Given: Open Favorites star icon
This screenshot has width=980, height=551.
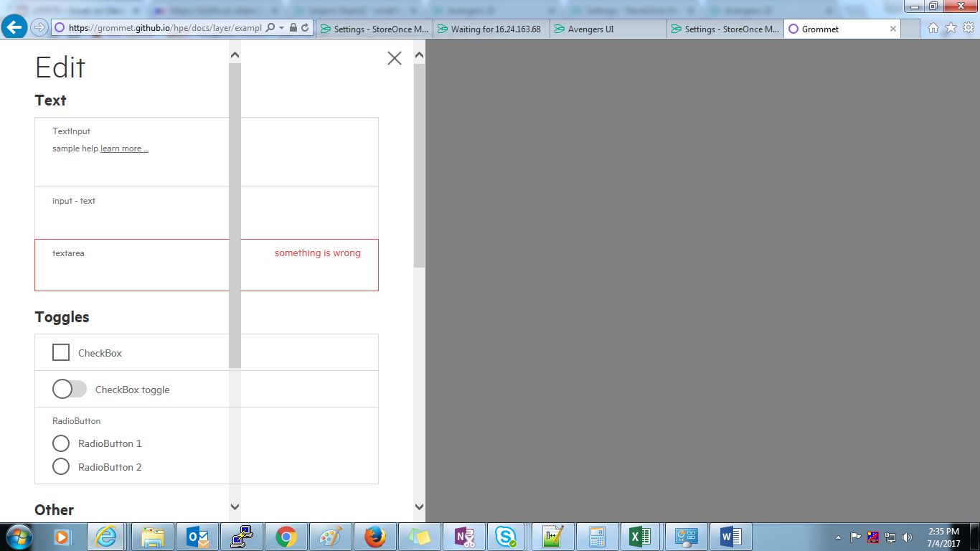Looking at the screenshot, I should click(951, 28).
